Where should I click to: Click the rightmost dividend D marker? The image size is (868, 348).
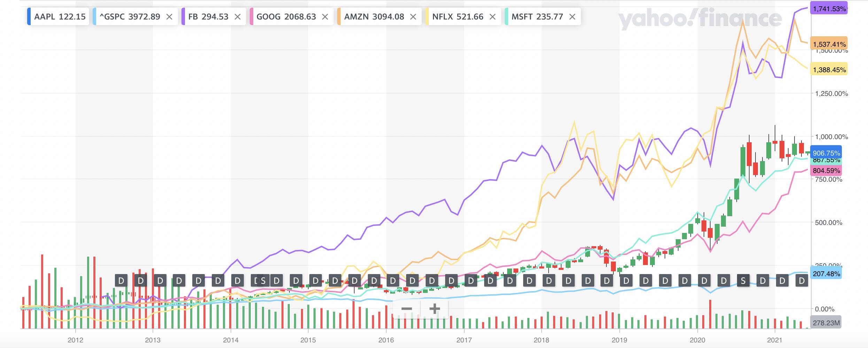coord(801,281)
